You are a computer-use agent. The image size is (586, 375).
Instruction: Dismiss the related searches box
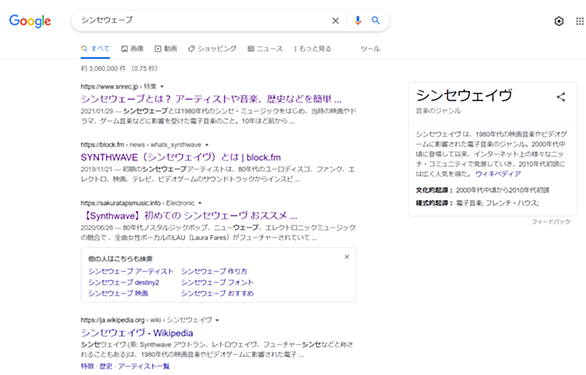pos(347,257)
